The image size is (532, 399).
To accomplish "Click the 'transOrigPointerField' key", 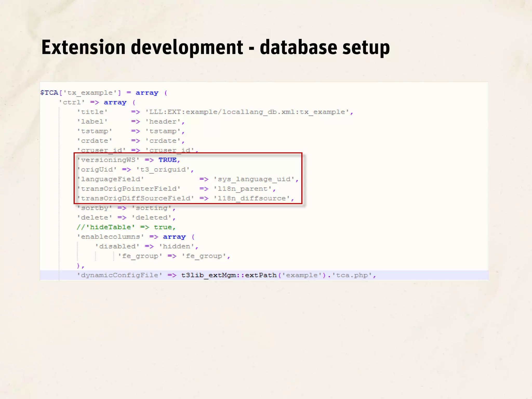I will pyautogui.click(x=129, y=189).
